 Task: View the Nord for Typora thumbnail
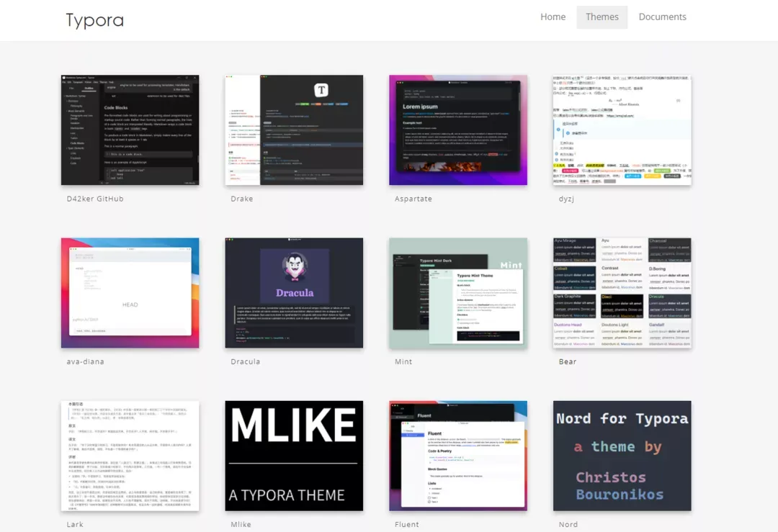(622, 456)
